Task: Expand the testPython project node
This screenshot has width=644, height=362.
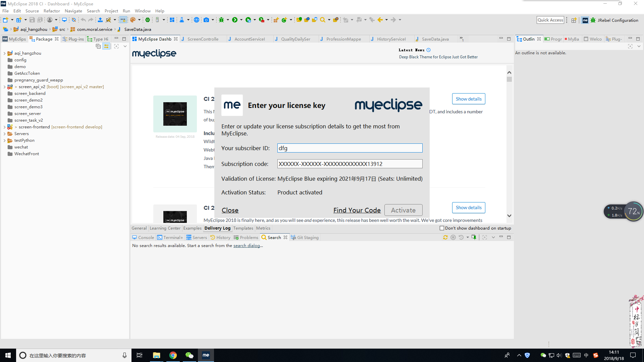Action: (x=4, y=140)
